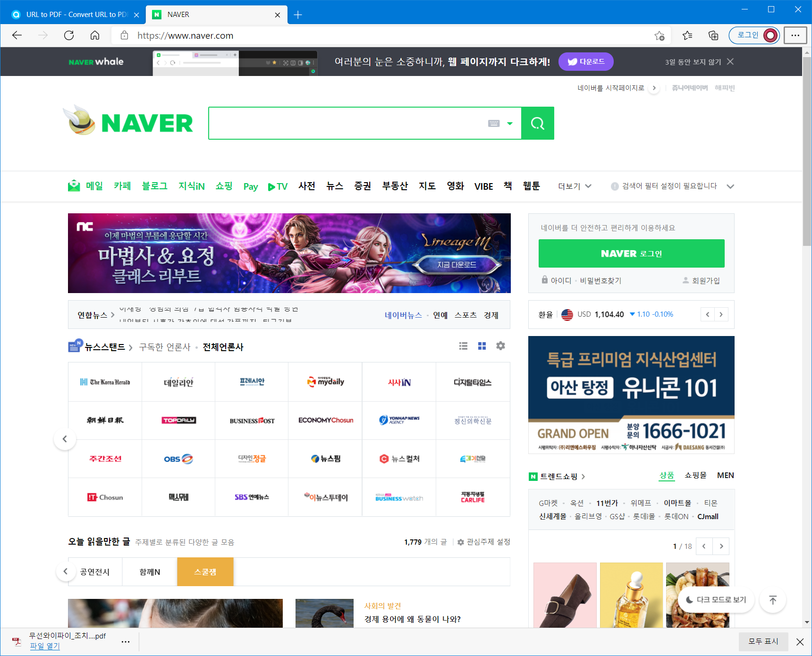Open mydaily newsstand tile
Viewport: 812px width, 656px height.
(325, 382)
